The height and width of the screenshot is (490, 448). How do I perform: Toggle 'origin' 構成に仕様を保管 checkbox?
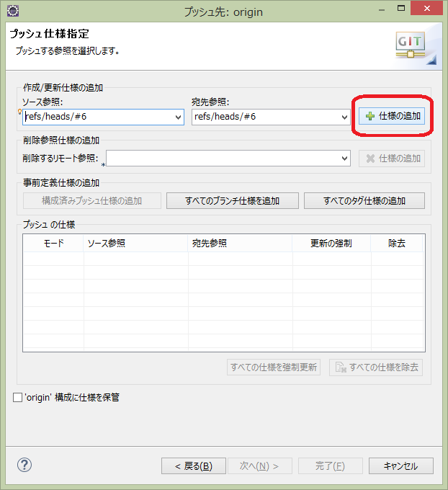click(17, 398)
